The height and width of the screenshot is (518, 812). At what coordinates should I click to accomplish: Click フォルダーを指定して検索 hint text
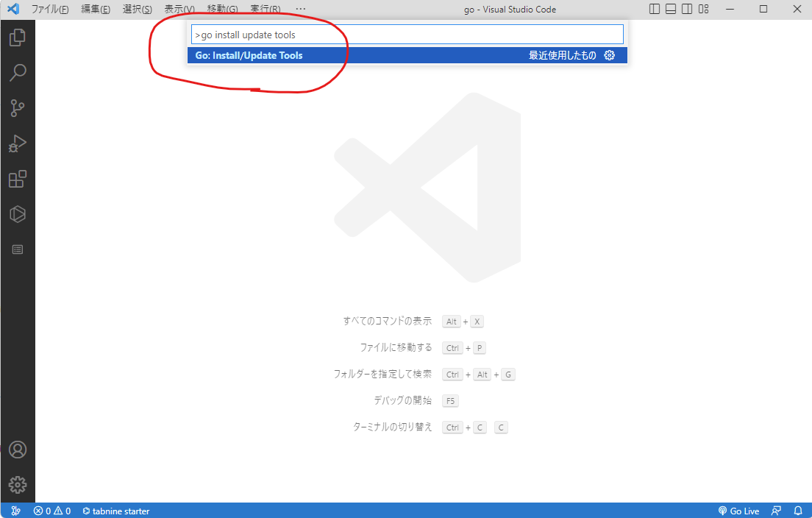coord(382,374)
